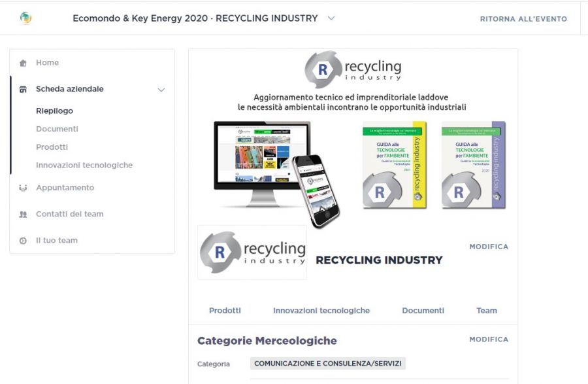The height and width of the screenshot is (384, 588).
Task: Click the globe logo in top-left corner
Action: pyautogui.click(x=25, y=18)
